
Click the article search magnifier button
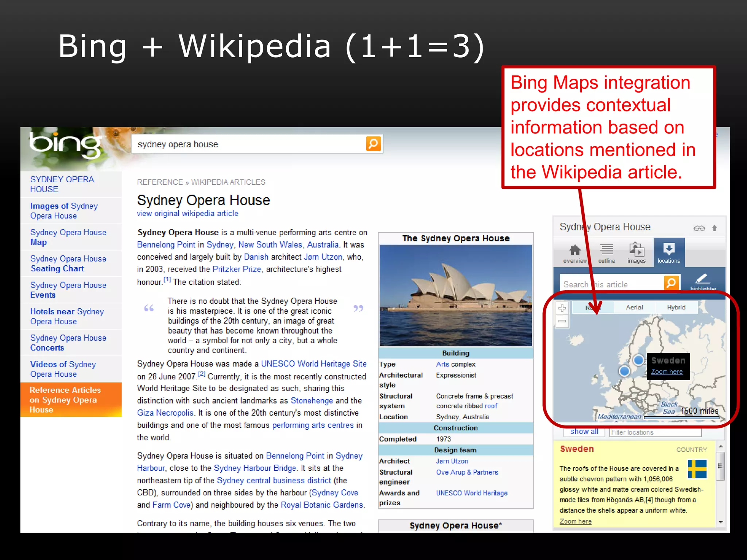(x=671, y=283)
